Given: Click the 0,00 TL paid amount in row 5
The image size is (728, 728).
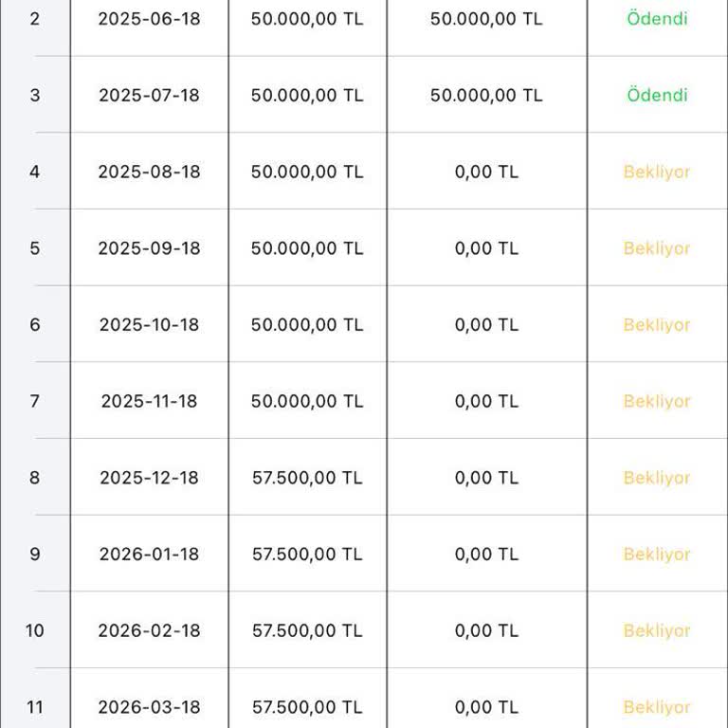Looking at the screenshot, I should 486,249.
